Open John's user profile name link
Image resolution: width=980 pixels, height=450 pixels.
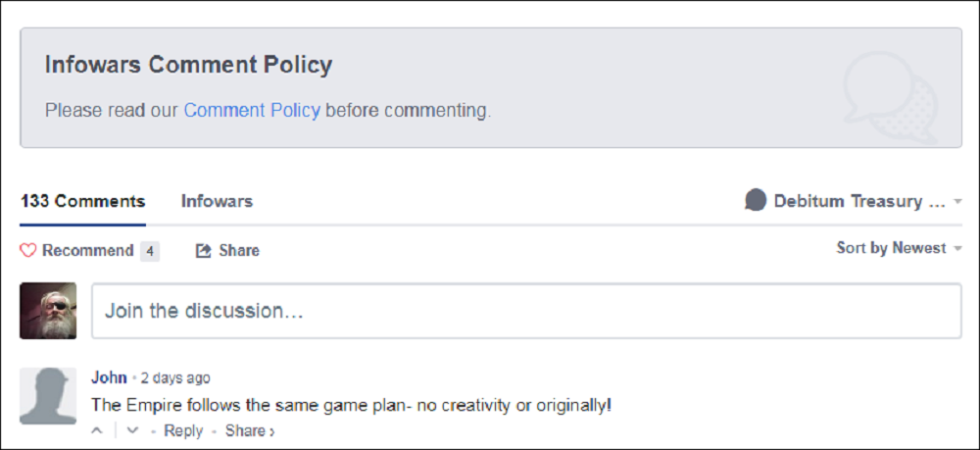coord(109,377)
